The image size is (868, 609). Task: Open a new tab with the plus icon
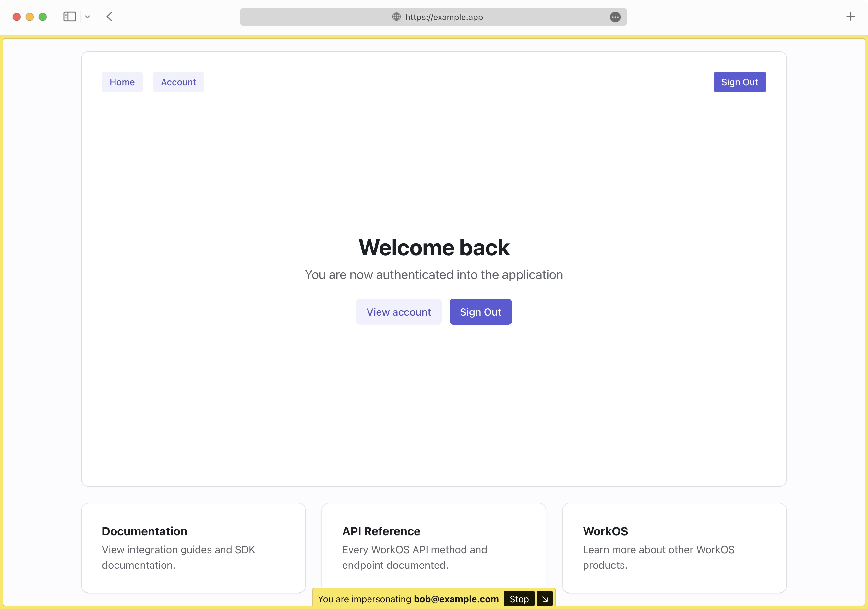850,17
